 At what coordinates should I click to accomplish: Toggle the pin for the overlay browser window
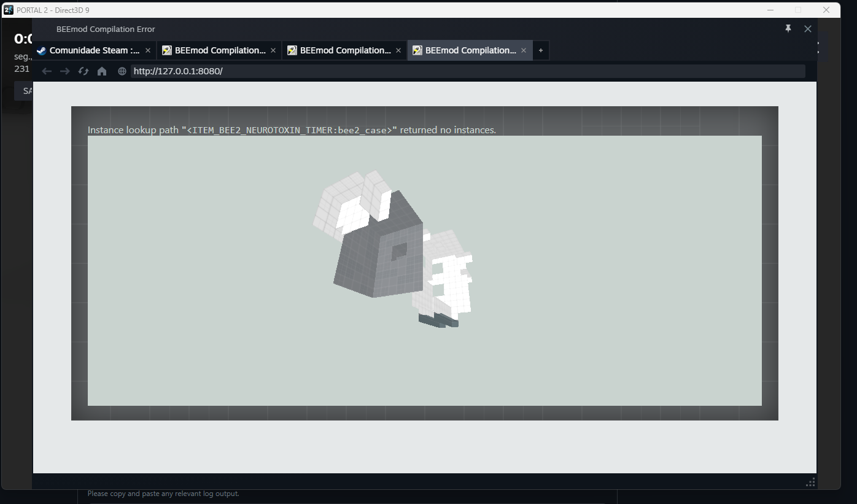point(788,28)
